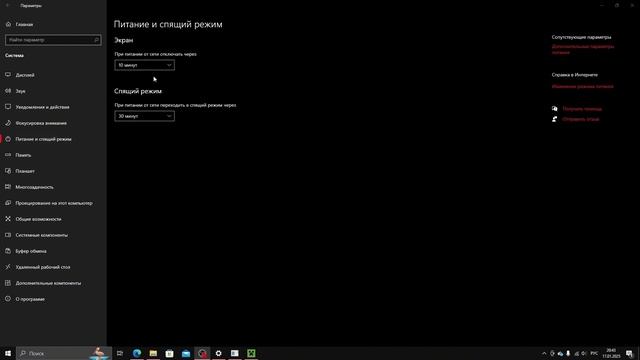The image size is (640, 360).
Task: Show hidden system tray icons
Action: coord(544,353)
